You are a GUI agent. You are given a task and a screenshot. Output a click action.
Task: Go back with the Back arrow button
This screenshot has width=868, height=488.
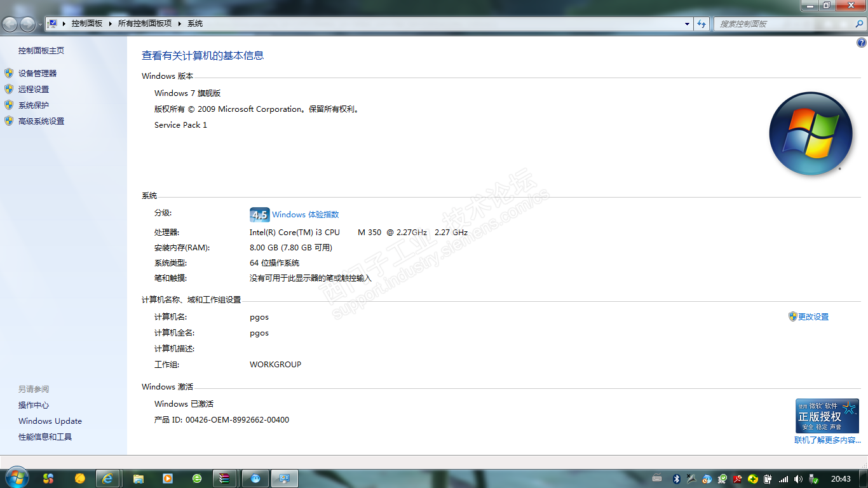click(10, 24)
